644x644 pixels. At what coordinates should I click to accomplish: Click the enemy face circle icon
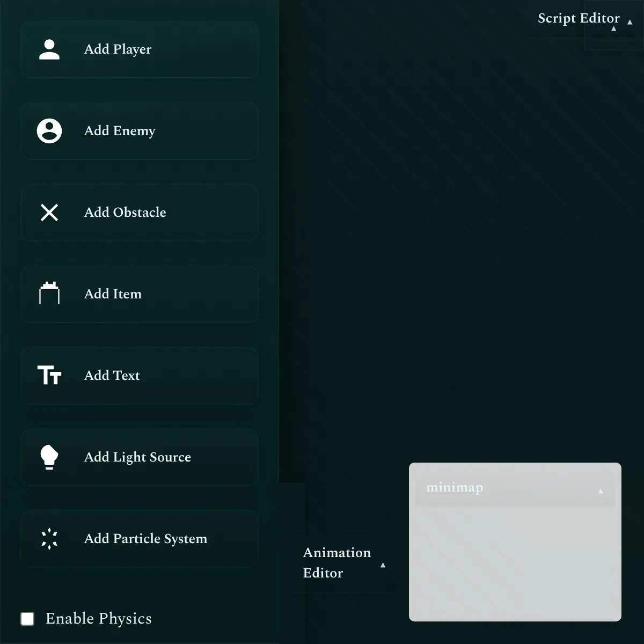(49, 131)
